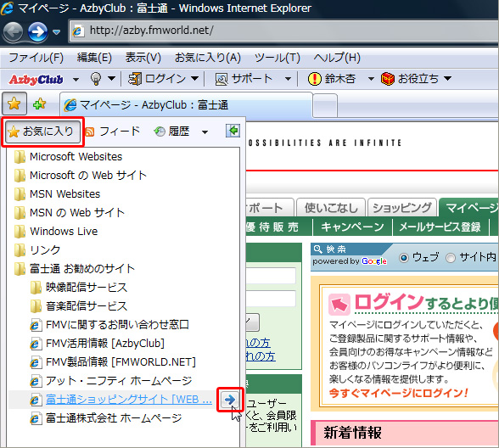Switch to the フィード pane
Screen dimensions: 499x448
[x=113, y=131]
